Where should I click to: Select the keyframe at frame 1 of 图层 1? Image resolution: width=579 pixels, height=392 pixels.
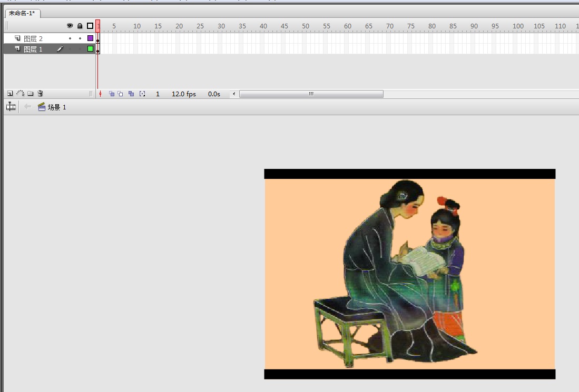[98, 49]
